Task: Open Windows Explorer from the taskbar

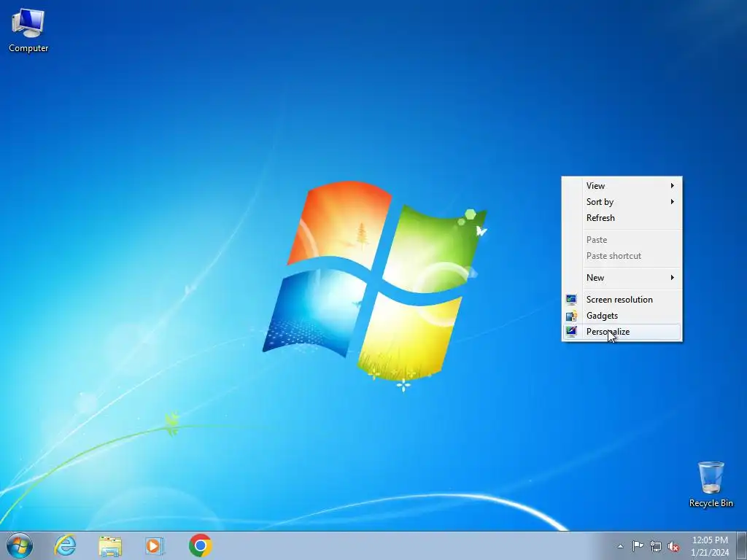Action: (110, 545)
